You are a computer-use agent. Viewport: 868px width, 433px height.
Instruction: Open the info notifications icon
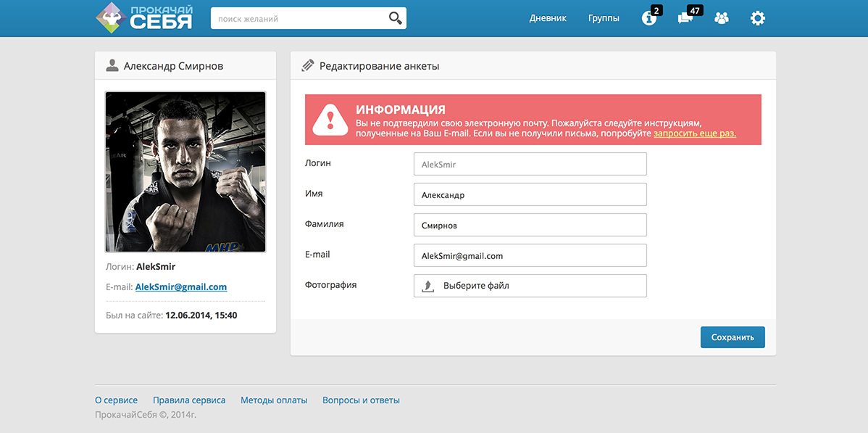point(648,18)
